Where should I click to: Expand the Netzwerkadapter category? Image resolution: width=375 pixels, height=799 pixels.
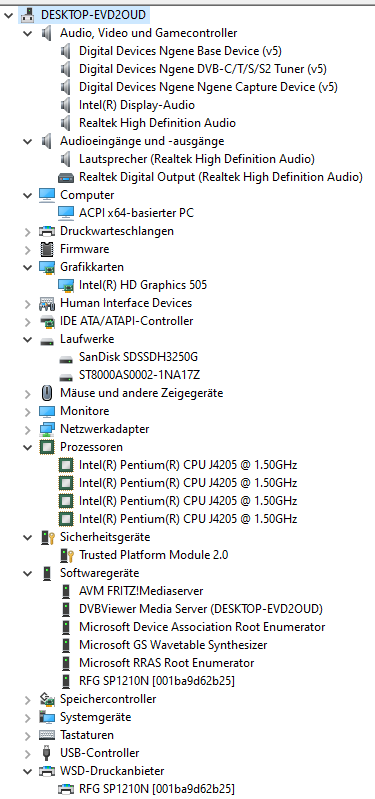coord(28,430)
